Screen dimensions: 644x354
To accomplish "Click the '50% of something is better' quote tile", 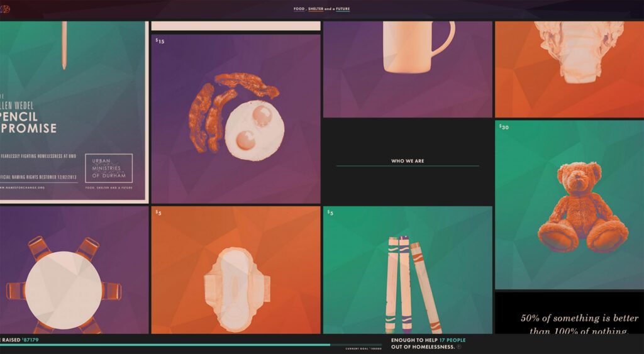I will [569, 313].
